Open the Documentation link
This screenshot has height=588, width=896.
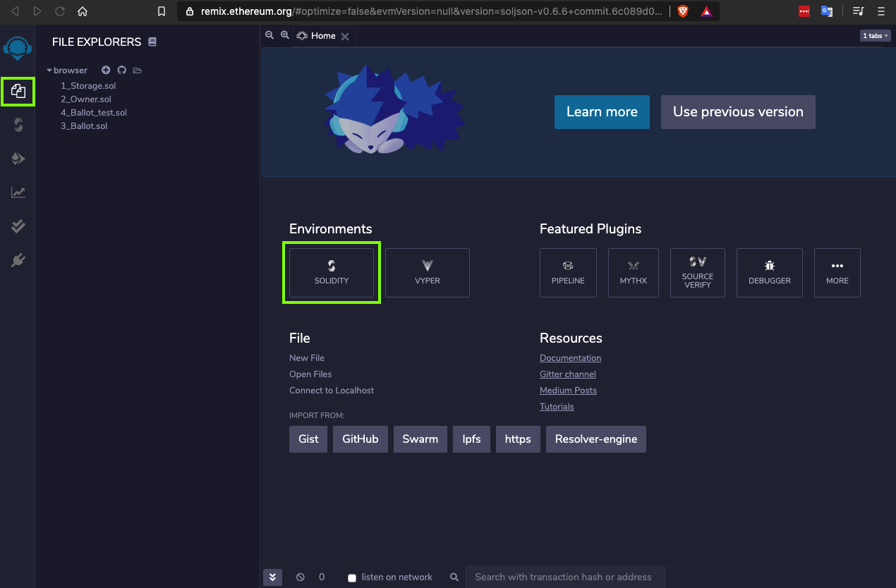pos(571,358)
